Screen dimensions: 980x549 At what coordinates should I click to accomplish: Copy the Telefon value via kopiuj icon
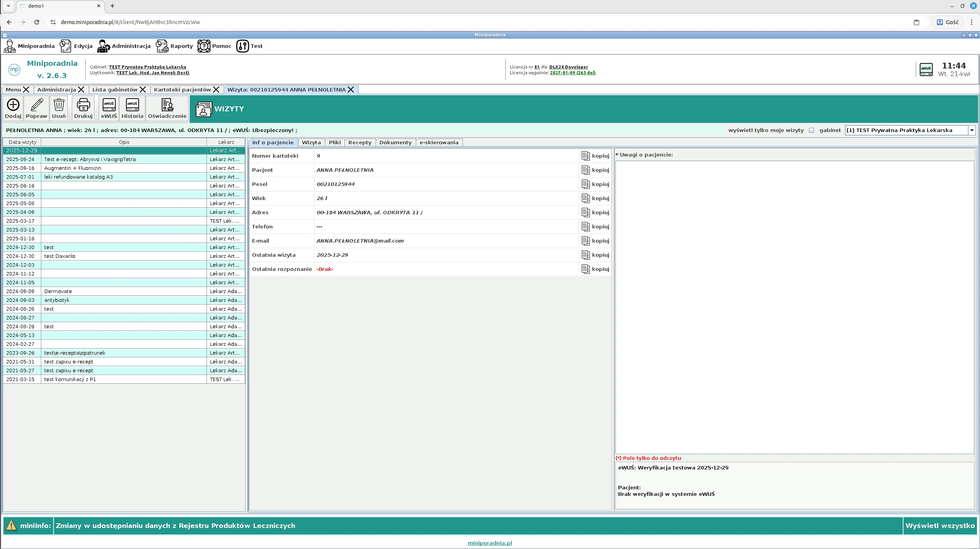[586, 226]
